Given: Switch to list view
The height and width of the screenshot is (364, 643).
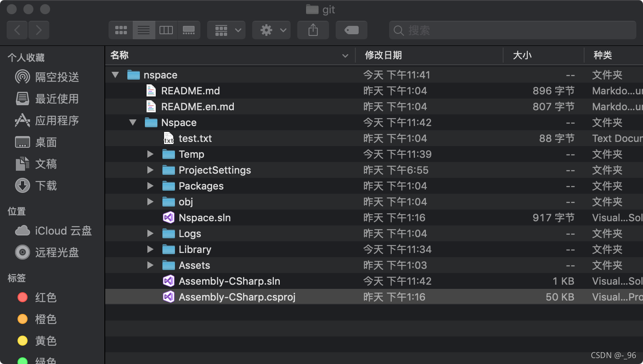Looking at the screenshot, I should (x=144, y=30).
